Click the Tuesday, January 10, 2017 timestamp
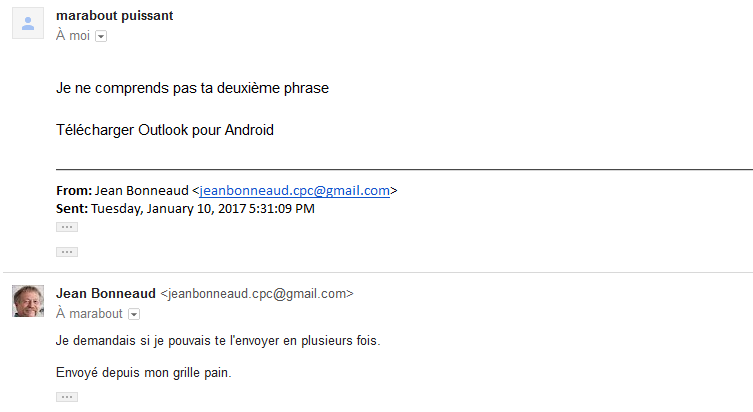 click(202, 209)
